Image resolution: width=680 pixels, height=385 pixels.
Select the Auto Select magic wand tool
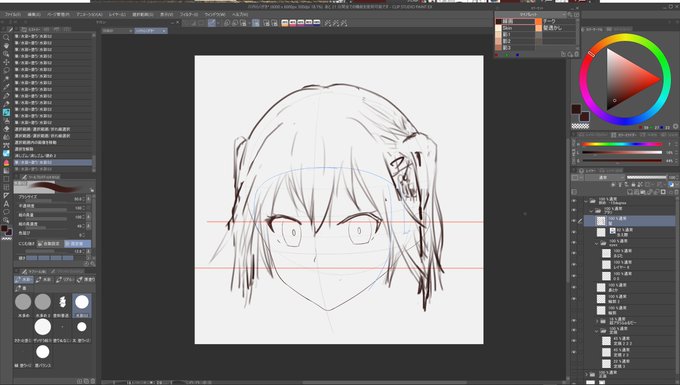[6, 78]
